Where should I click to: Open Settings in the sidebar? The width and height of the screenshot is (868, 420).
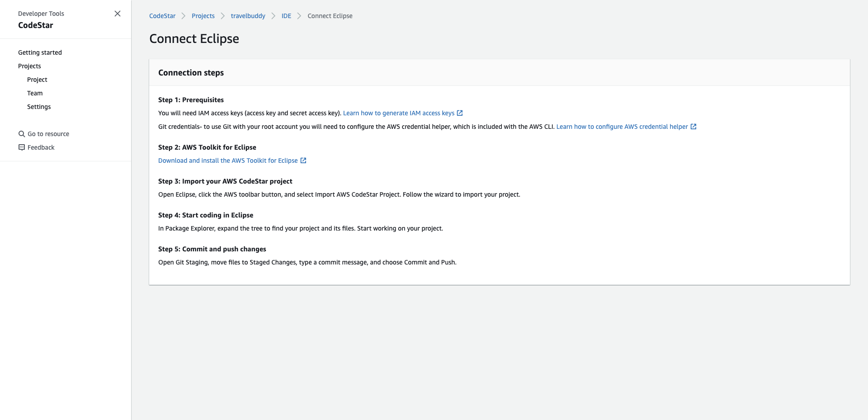click(x=39, y=107)
